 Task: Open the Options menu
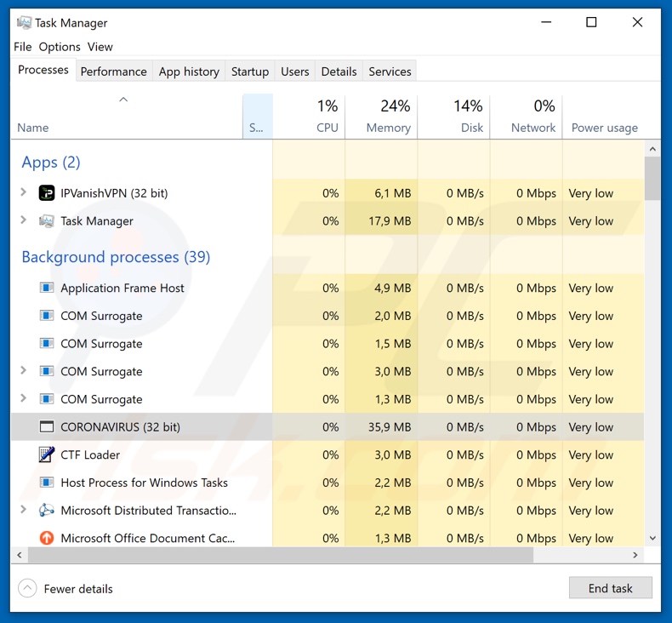(60, 47)
